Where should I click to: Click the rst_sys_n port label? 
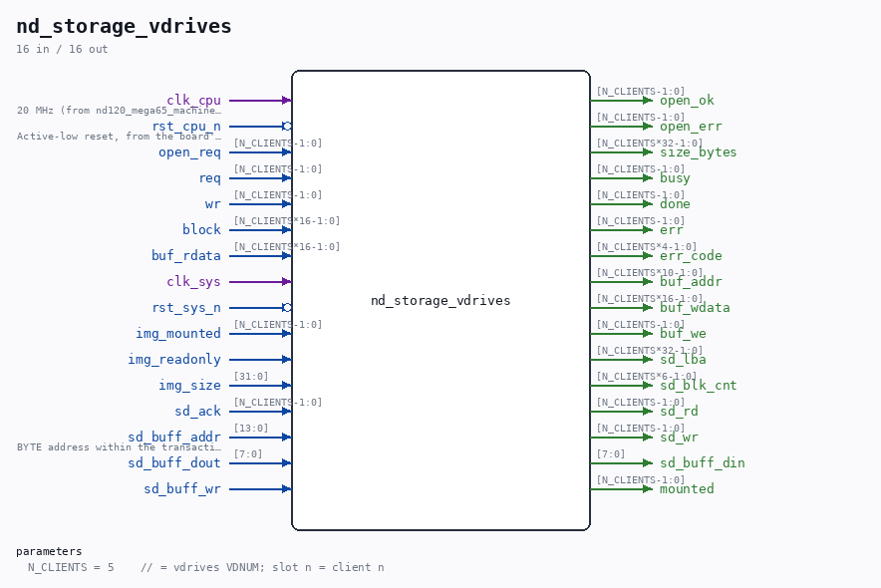(186, 307)
